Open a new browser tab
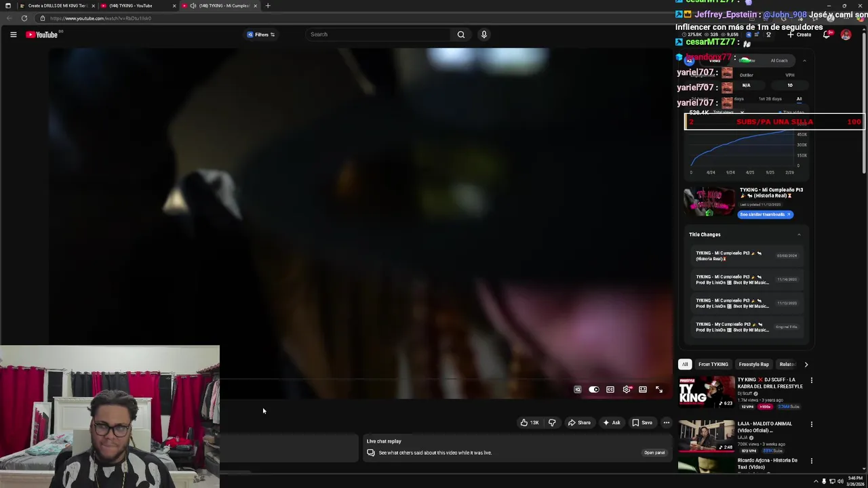 coord(268,5)
